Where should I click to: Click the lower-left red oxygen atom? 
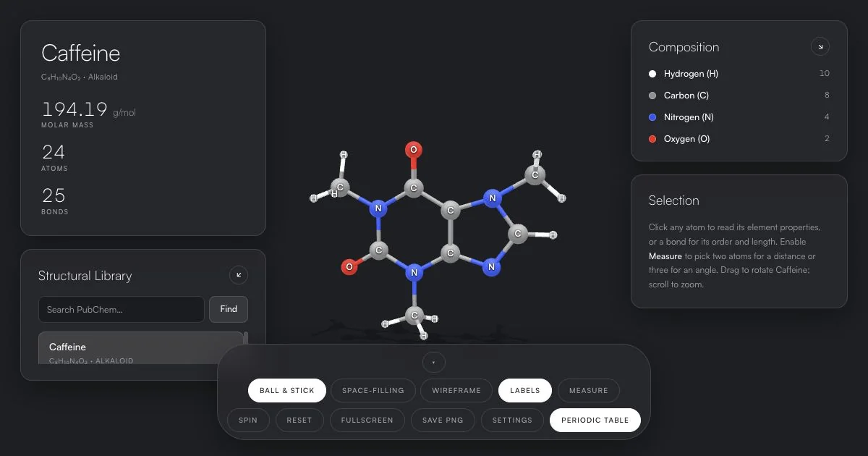click(x=349, y=267)
